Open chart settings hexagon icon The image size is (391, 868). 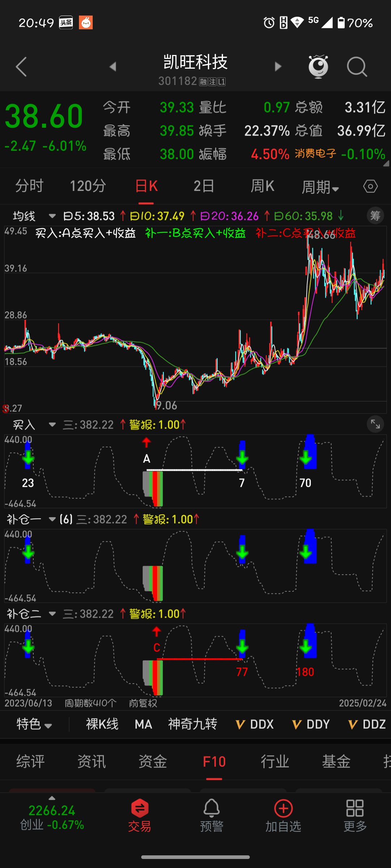click(x=370, y=187)
